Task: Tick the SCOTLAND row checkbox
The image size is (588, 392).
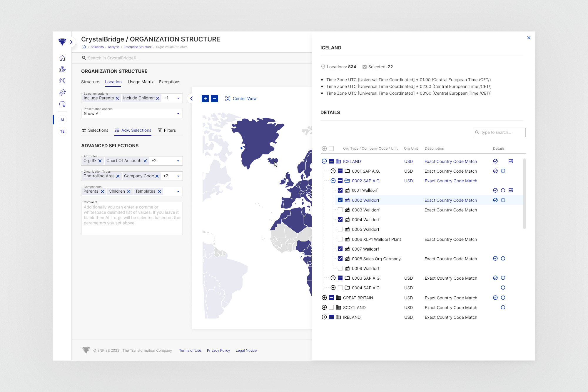Action: pyautogui.click(x=331, y=308)
